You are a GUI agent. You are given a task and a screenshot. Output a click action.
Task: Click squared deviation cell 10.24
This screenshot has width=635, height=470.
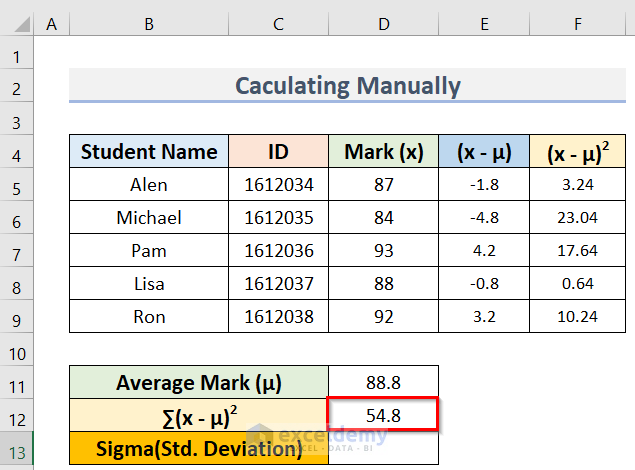[x=577, y=317]
